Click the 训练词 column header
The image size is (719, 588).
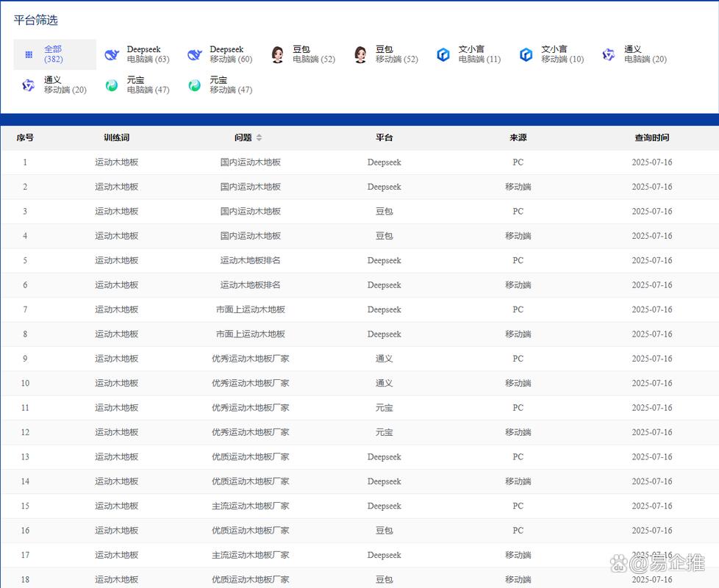pos(116,137)
